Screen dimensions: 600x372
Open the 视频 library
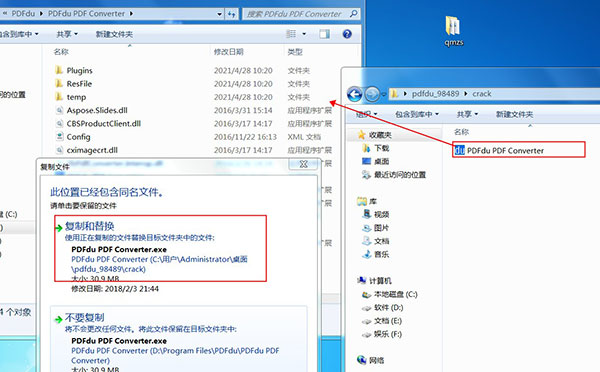(376, 214)
